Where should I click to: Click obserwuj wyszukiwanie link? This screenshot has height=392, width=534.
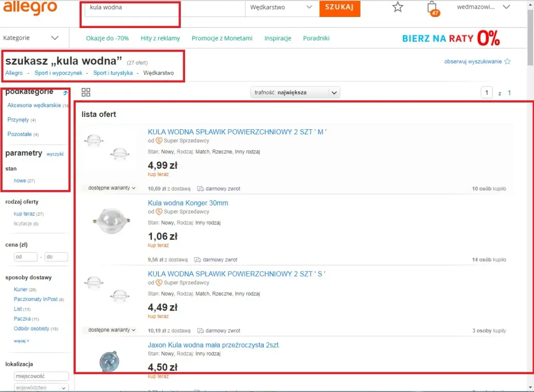(x=473, y=62)
